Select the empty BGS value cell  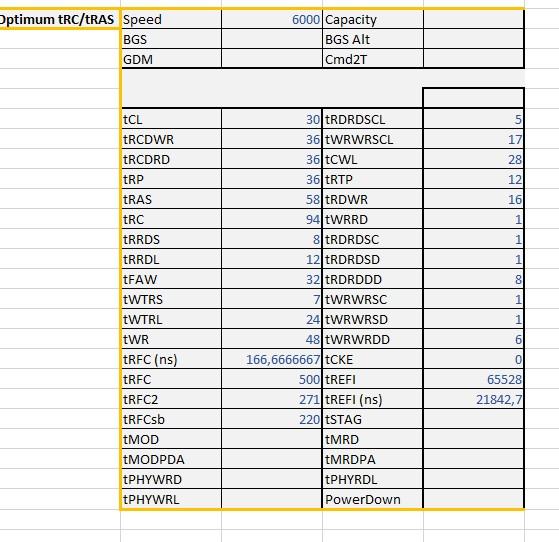(272, 39)
